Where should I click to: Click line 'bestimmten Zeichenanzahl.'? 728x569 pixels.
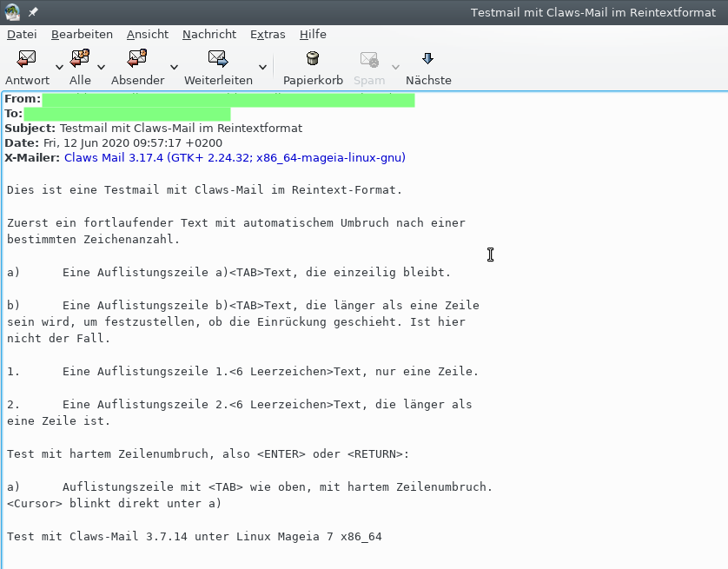coord(93,240)
